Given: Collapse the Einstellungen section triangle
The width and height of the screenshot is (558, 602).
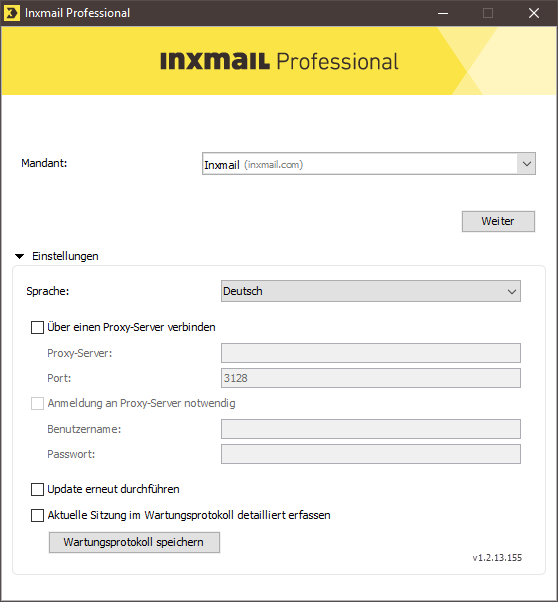Looking at the screenshot, I should (x=20, y=256).
